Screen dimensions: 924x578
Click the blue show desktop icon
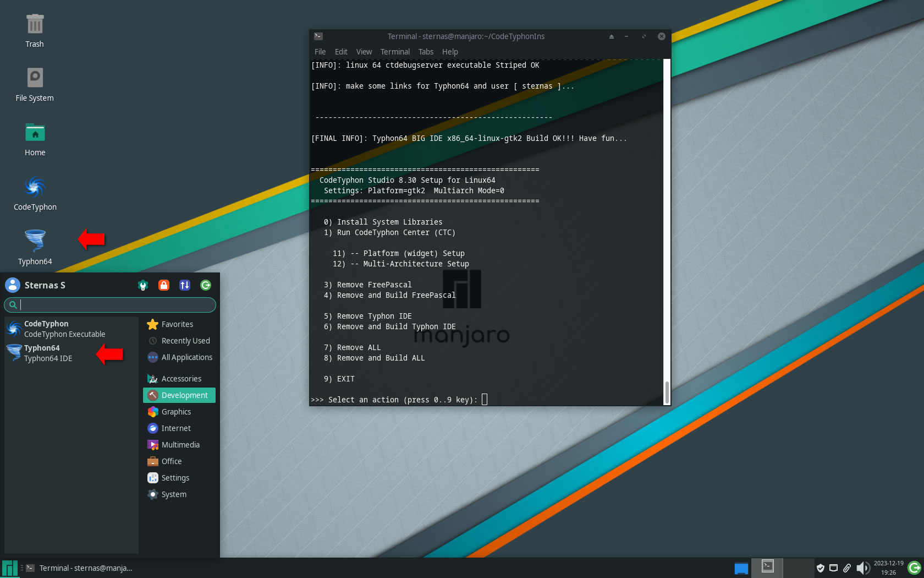(x=741, y=568)
